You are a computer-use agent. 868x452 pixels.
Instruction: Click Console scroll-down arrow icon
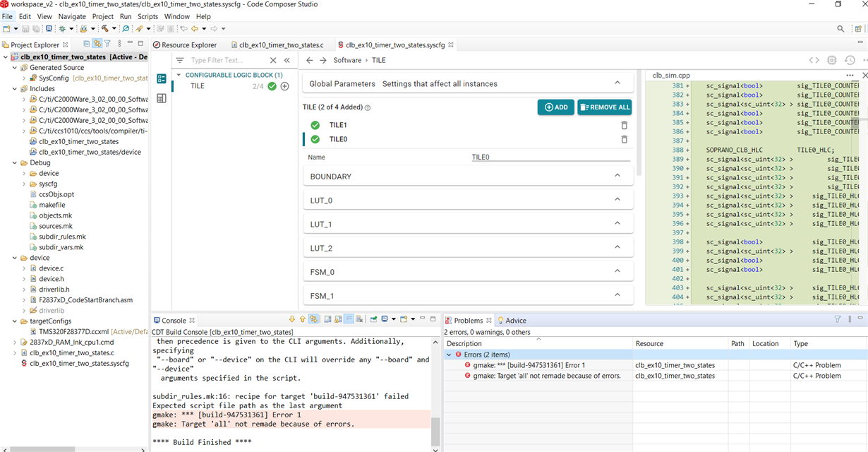click(x=292, y=320)
